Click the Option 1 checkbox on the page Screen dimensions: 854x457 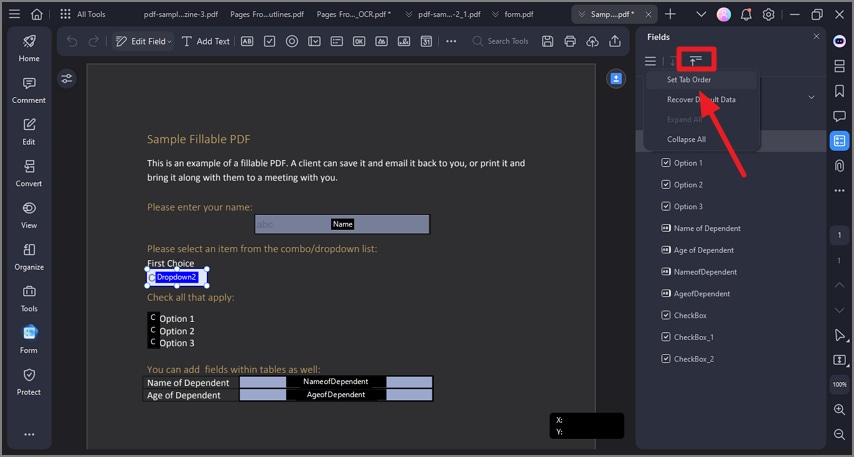click(152, 317)
